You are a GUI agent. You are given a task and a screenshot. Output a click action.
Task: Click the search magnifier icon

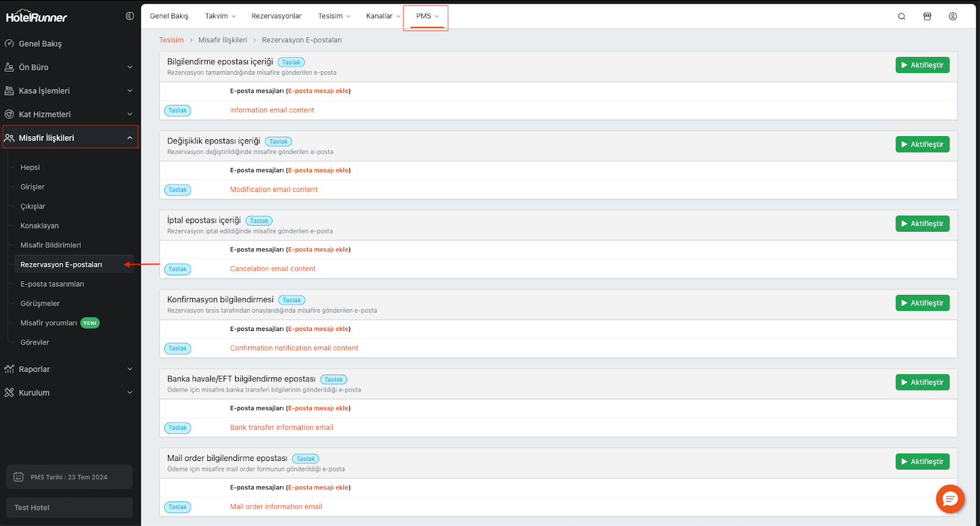click(902, 17)
